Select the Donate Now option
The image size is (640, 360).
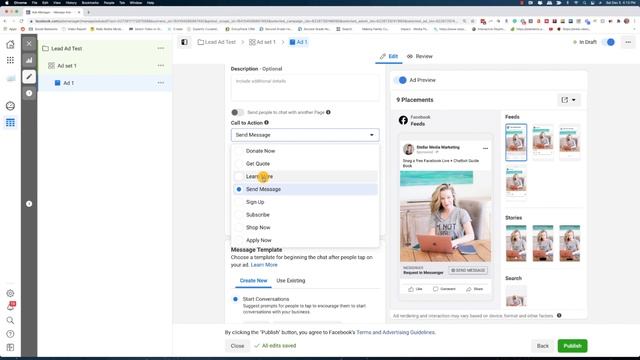[305, 151]
